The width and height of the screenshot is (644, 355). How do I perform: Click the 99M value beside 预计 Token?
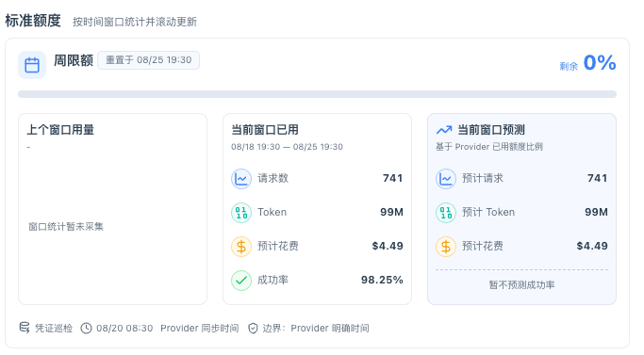point(596,212)
